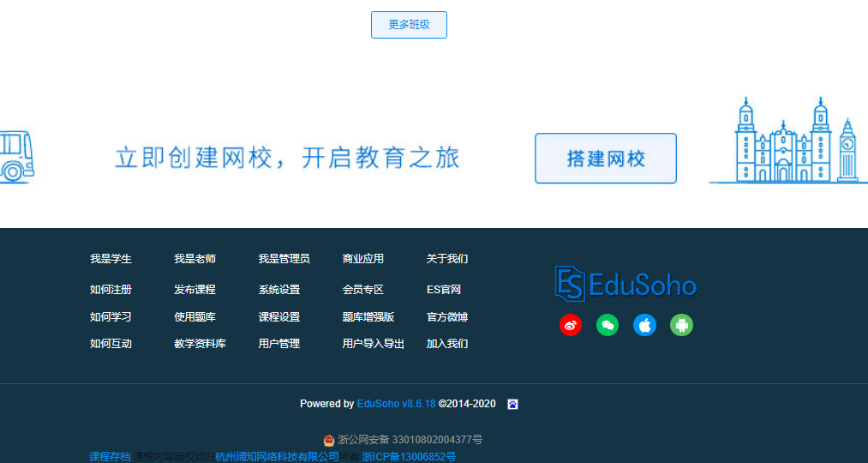Open the green WeChat icon

(x=608, y=326)
